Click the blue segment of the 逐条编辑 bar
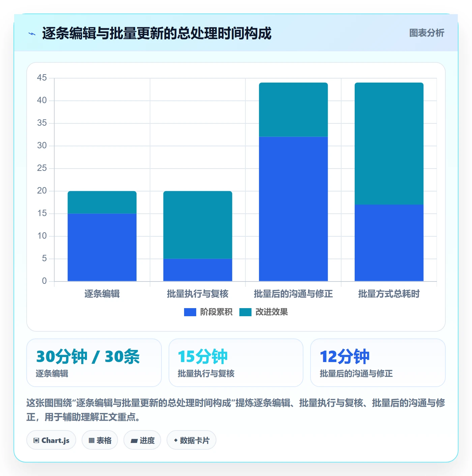 click(102, 247)
